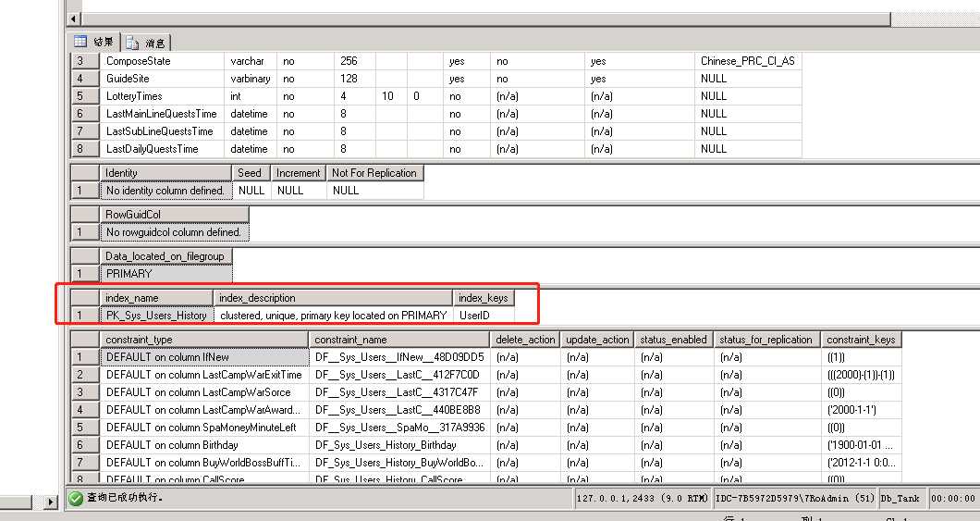Select the UserID index keys cell
The width and height of the screenshot is (980, 521).
click(484, 316)
